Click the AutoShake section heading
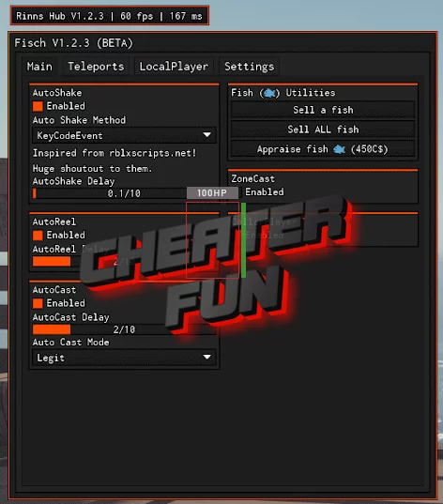 coord(57,93)
